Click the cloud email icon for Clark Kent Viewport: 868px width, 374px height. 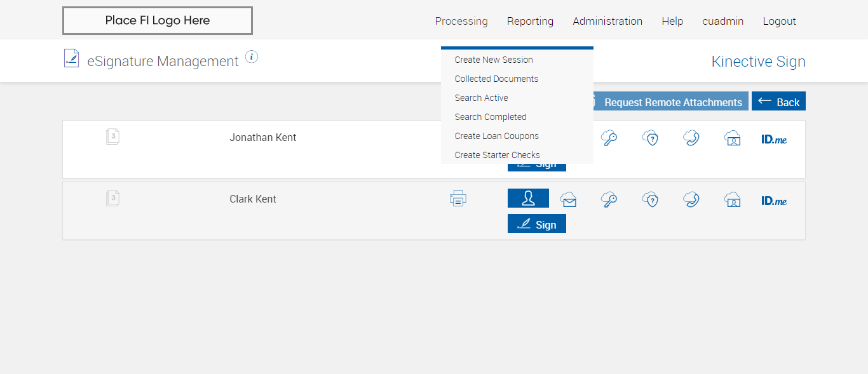click(x=568, y=200)
